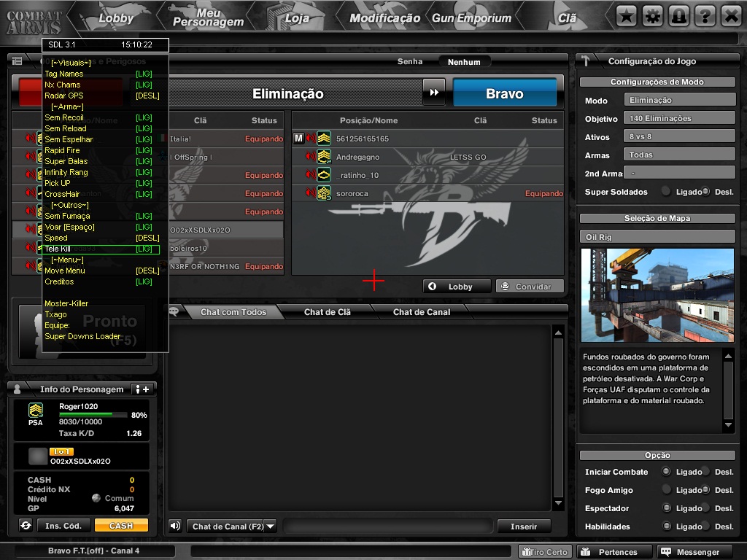747x560 pixels.
Task: Switch to Chat de Canal tab
Action: tap(422, 312)
